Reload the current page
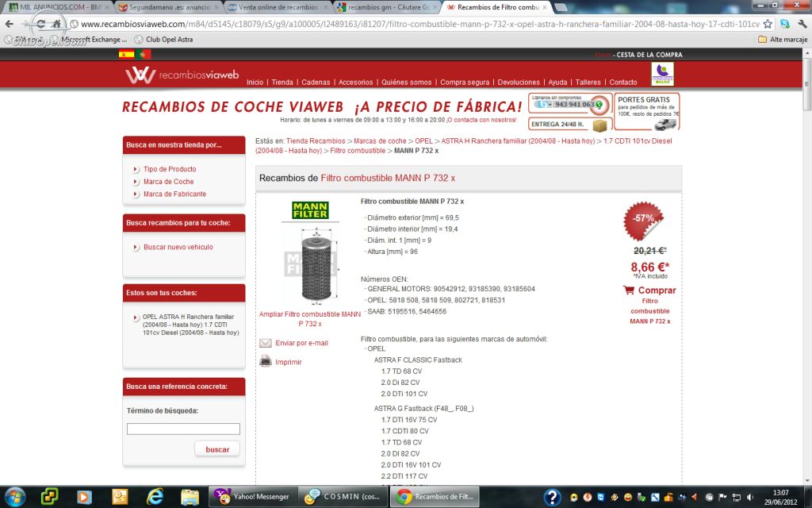The image size is (812, 508). [40, 24]
